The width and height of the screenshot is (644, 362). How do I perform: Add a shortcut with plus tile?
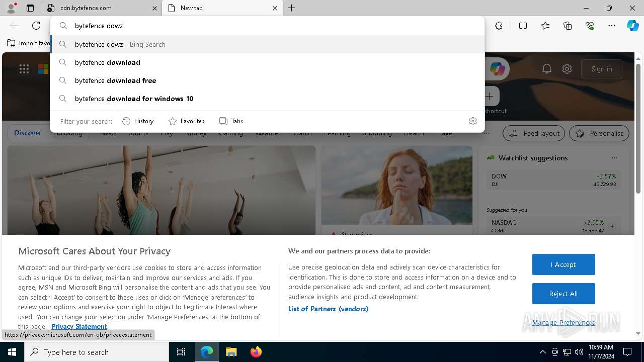[x=489, y=96]
